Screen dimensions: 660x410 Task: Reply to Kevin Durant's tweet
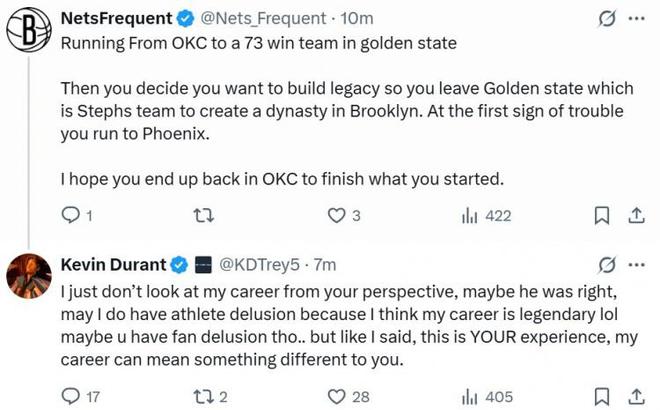click(x=71, y=396)
